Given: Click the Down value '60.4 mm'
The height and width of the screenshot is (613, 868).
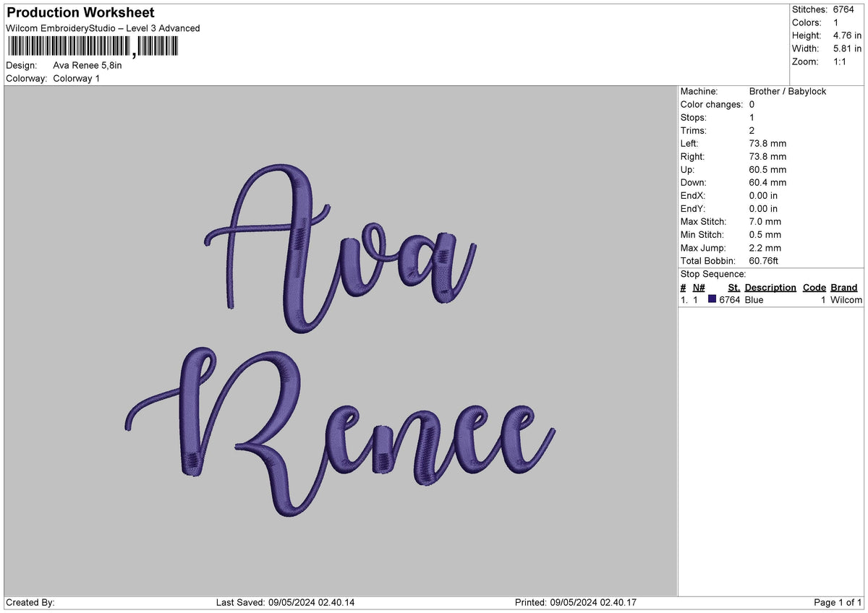Looking at the screenshot, I should point(767,182).
